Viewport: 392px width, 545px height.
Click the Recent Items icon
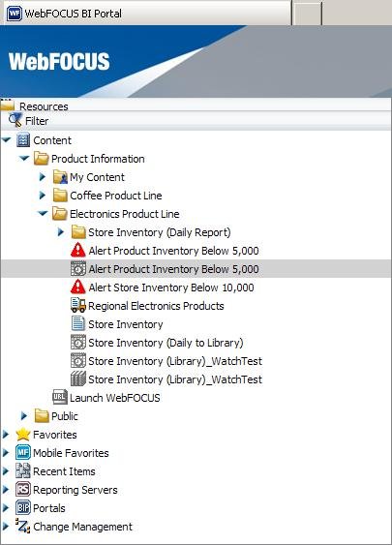coord(23,471)
